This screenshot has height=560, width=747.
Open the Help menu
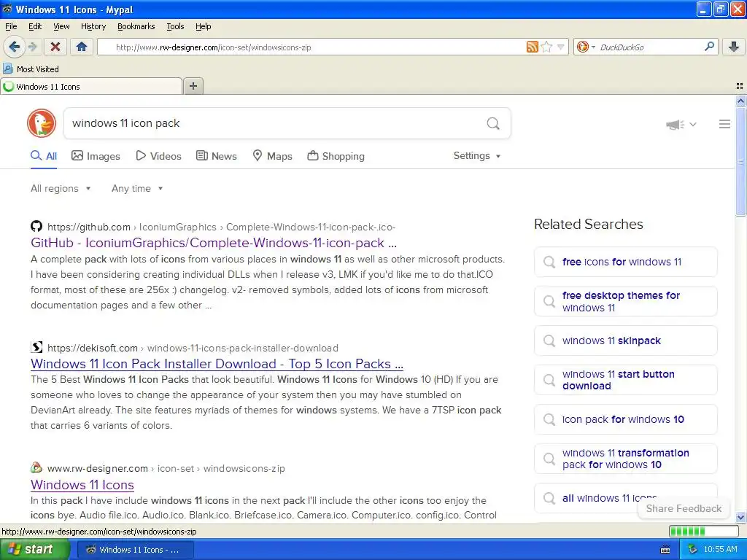(203, 26)
